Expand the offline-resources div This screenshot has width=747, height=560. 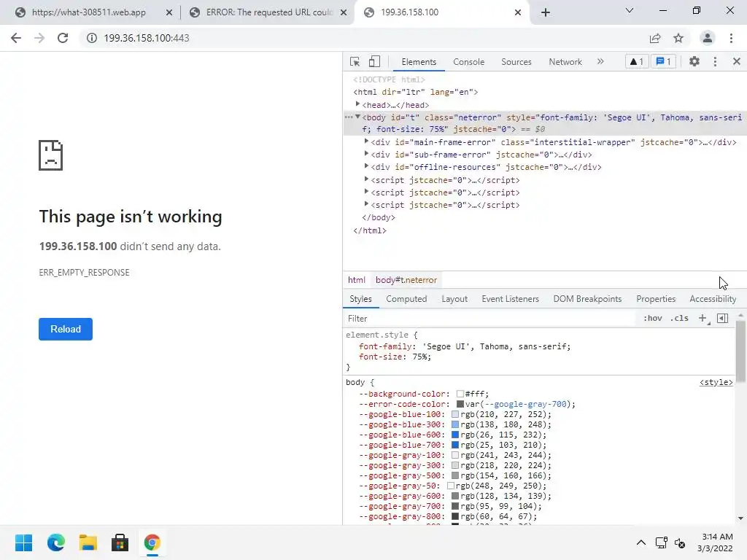(366, 166)
